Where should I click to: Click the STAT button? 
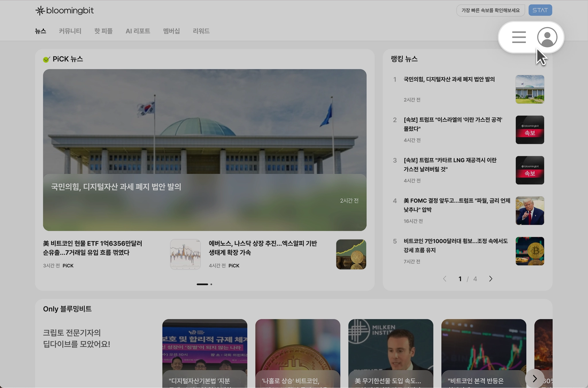click(x=540, y=10)
